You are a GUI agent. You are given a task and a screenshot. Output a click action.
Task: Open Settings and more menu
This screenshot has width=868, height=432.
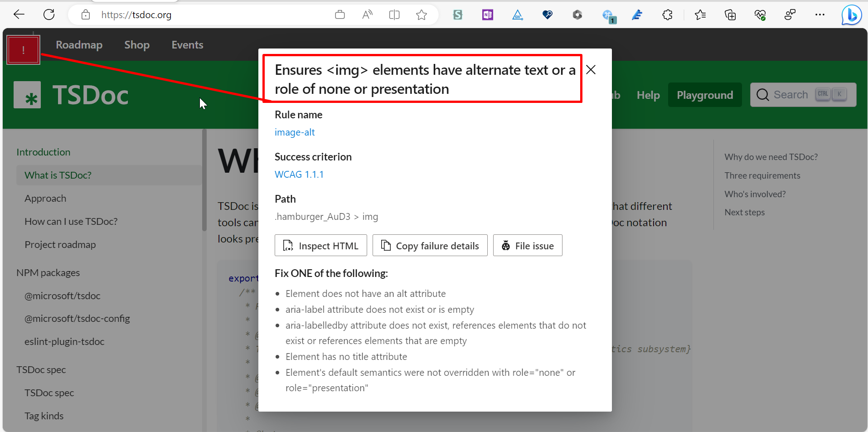[820, 15]
